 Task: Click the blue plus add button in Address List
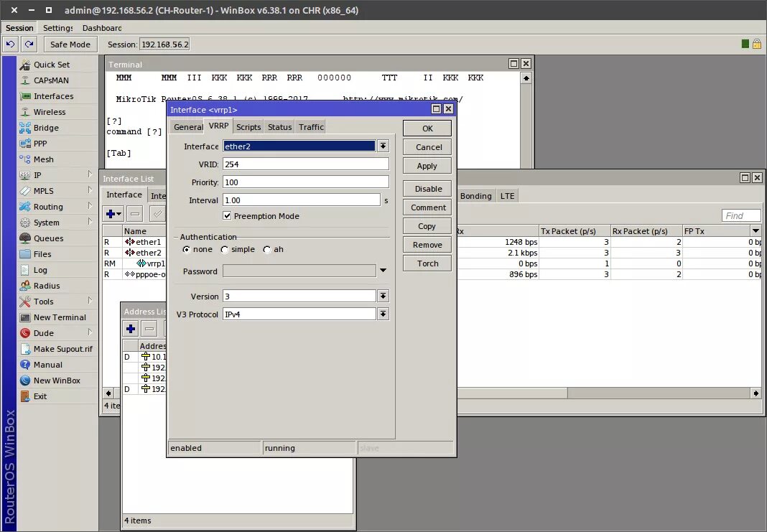(x=131, y=329)
